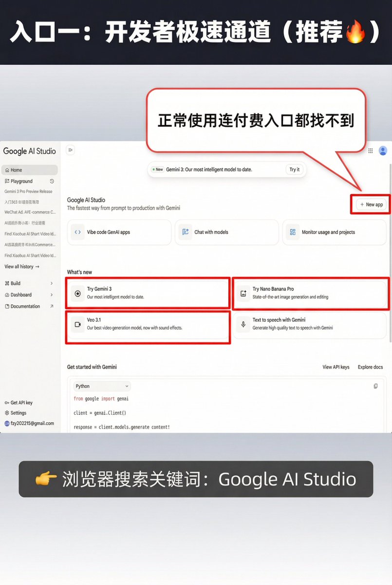The image size is (392, 585).
Task: Open the Chat with models card
Action: tap(226, 232)
